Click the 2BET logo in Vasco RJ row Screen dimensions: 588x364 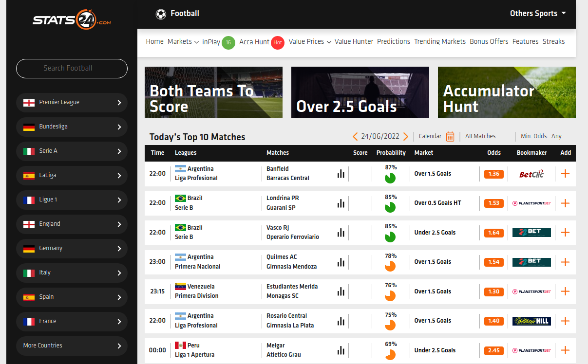click(x=531, y=233)
